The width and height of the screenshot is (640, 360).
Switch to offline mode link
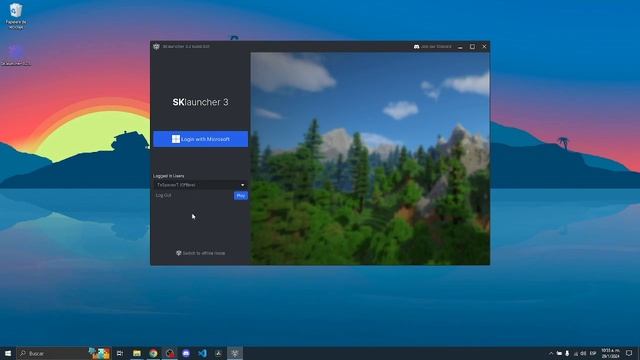click(200, 253)
